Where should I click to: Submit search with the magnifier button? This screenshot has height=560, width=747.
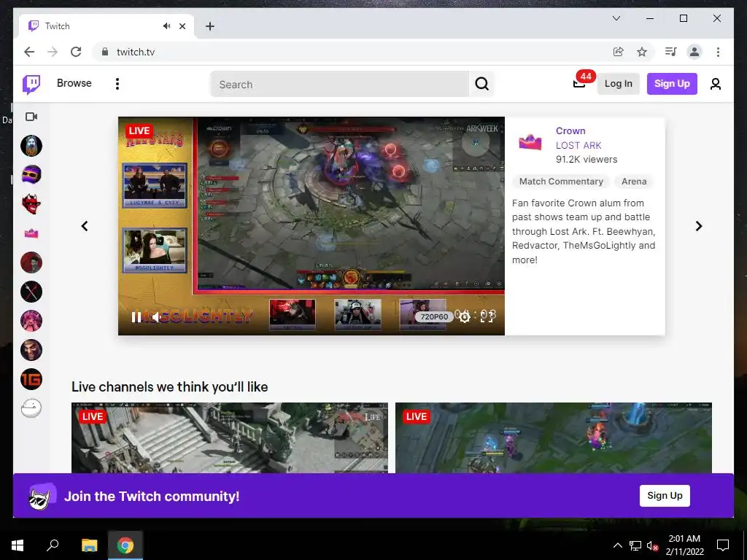coord(481,85)
